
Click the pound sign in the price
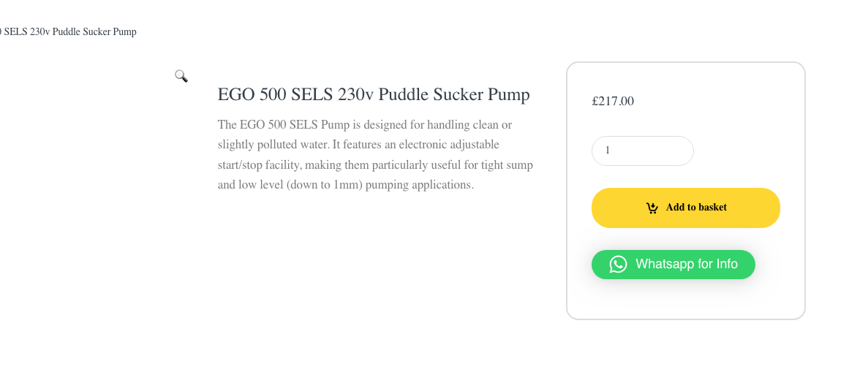(x=595, y=102)
